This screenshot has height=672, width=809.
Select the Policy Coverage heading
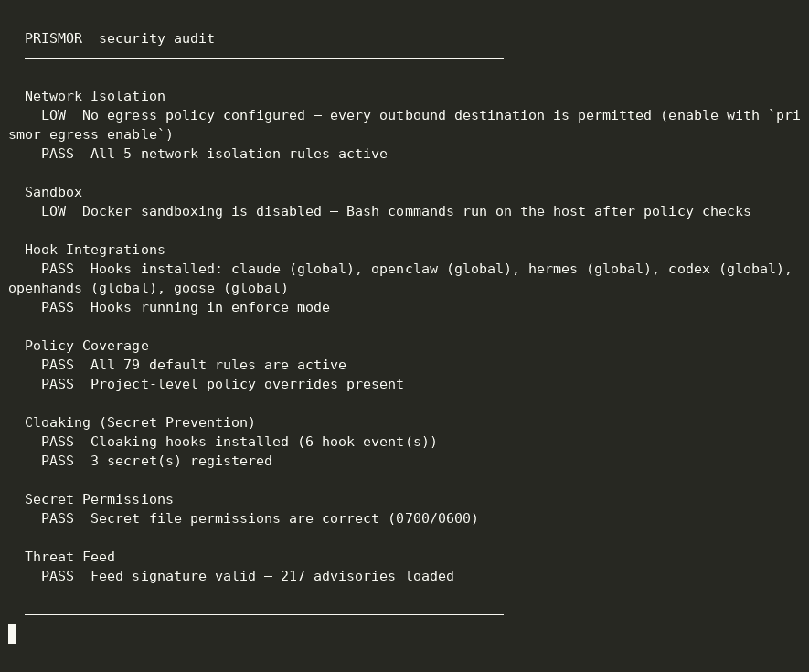[x=87, y=346]
